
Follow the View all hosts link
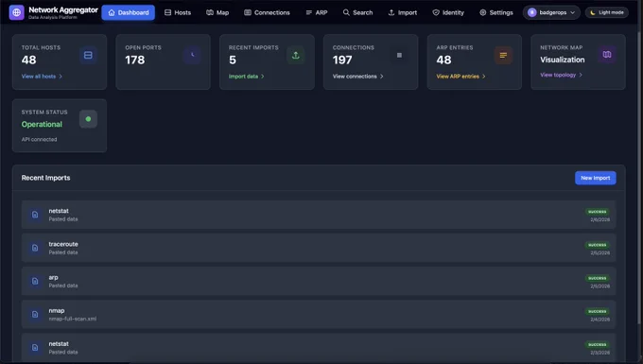(42, 77)
